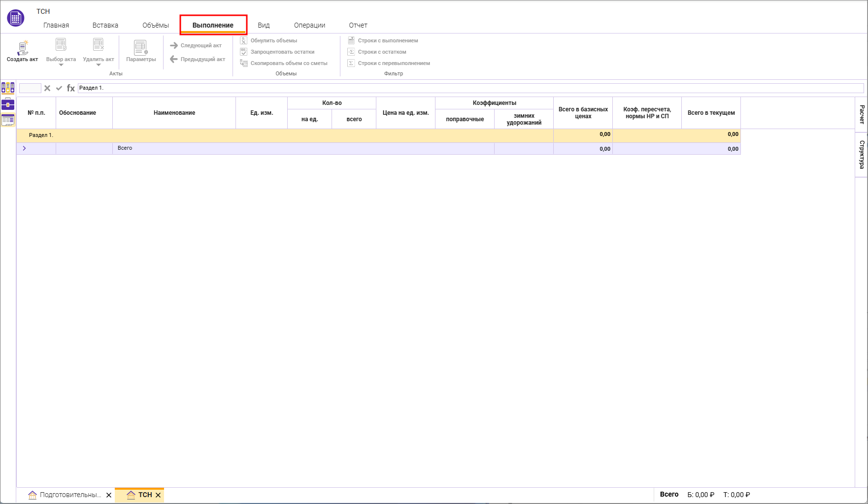Switch to the Объёмы ribbon tab
The image size is (868, 504).
point(156,25)
